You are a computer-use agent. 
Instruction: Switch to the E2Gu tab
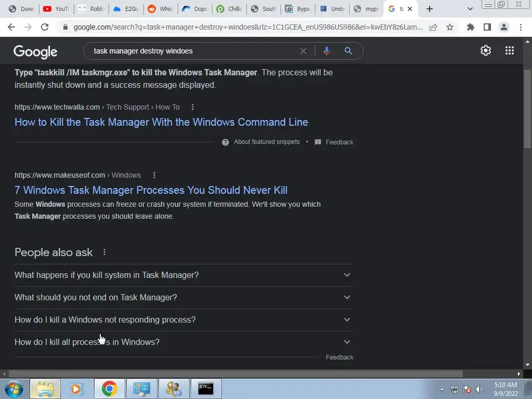(x=126, y=9)
